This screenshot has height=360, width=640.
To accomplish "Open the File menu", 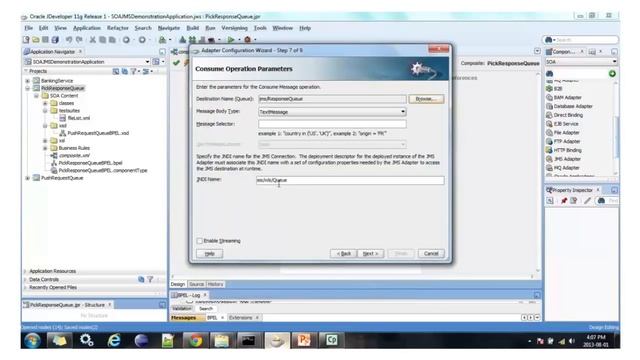I will (x=29, y=28).
